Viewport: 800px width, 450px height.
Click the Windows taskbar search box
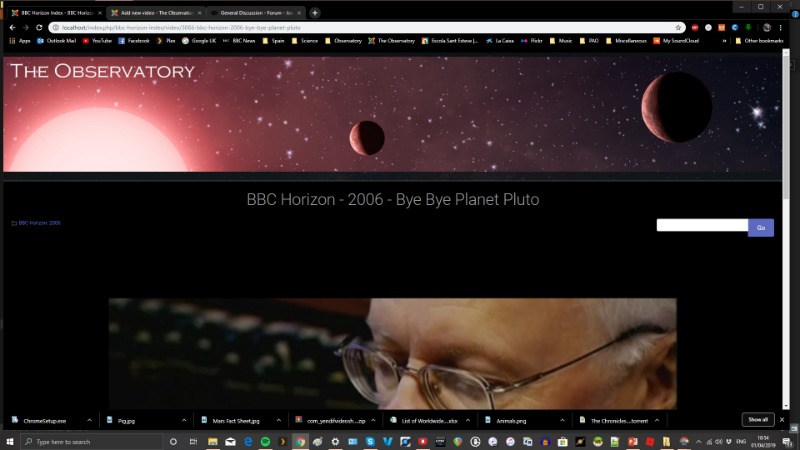[x=92, y=441]
